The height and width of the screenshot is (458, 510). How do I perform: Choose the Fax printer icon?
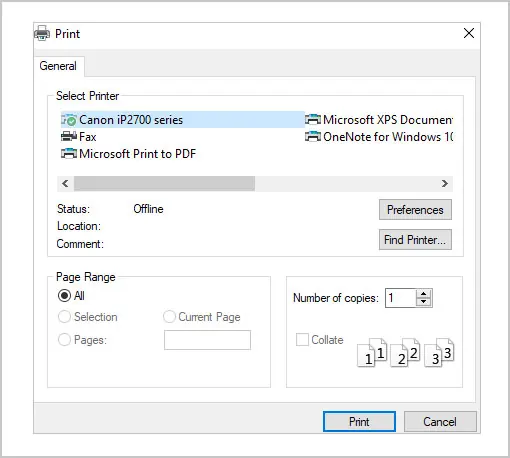[x=69, y=137]
